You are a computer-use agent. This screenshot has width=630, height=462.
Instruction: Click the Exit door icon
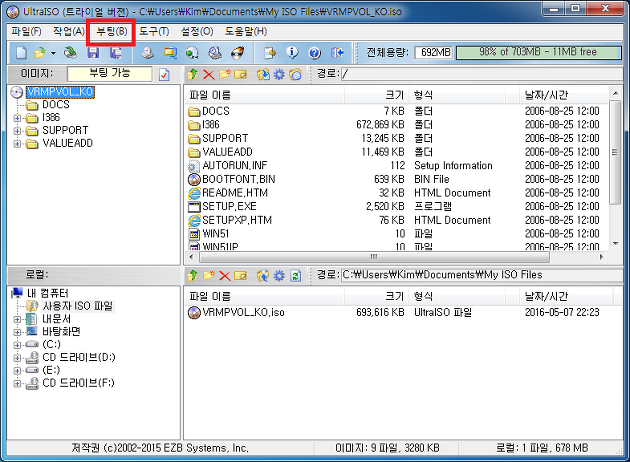point(338,53)
